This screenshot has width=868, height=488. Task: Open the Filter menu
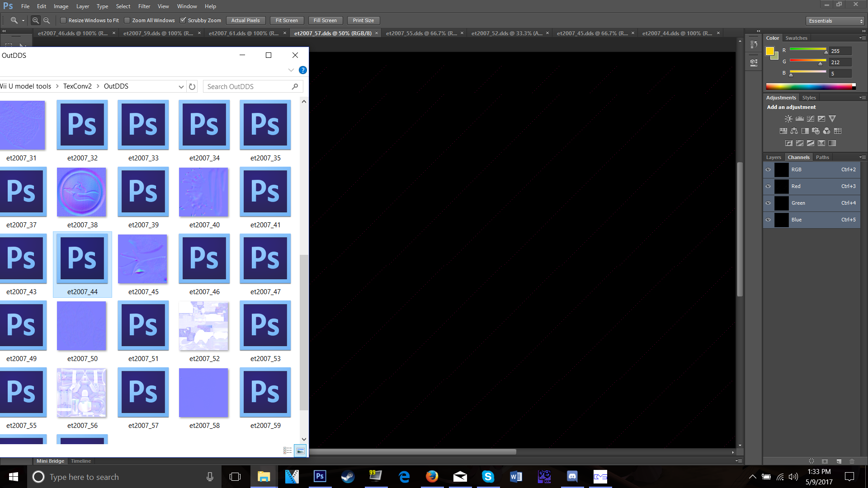pyautogui.click(x=144, y=6)
